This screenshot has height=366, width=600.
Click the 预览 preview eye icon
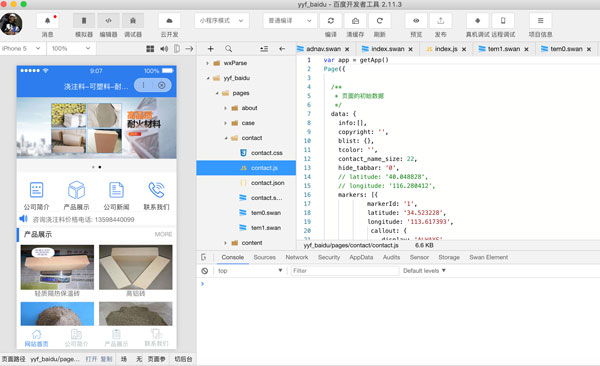pyautogui.click(x=416, y=21)
